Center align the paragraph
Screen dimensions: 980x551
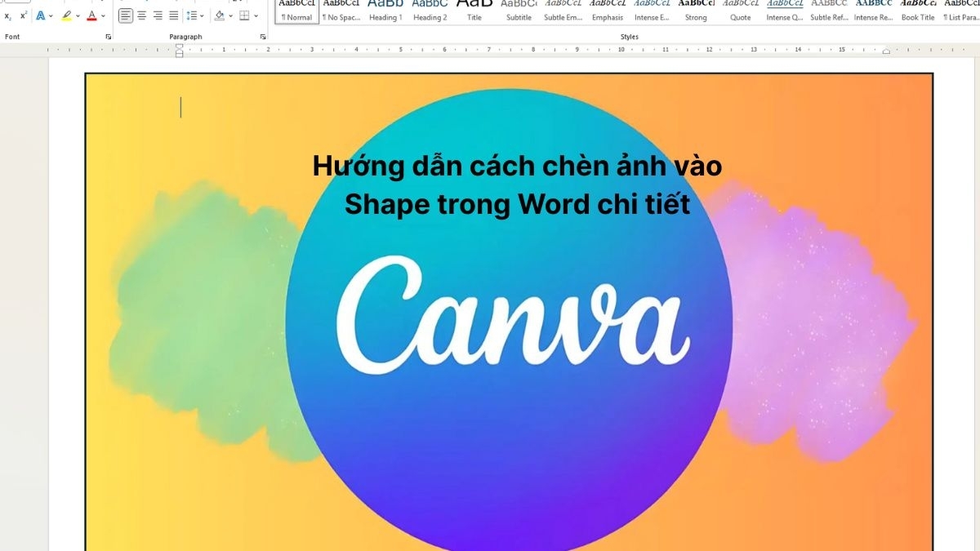point(142,15)
